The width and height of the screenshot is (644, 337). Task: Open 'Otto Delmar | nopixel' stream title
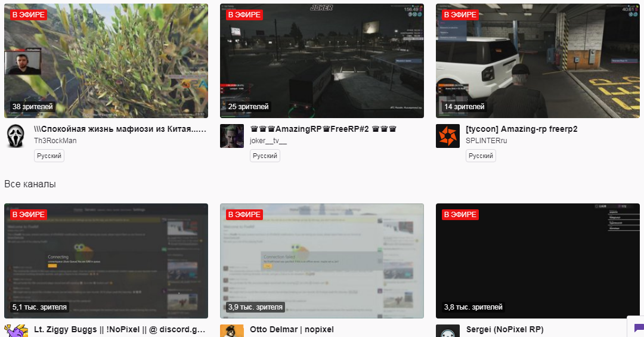click(292, 330)
